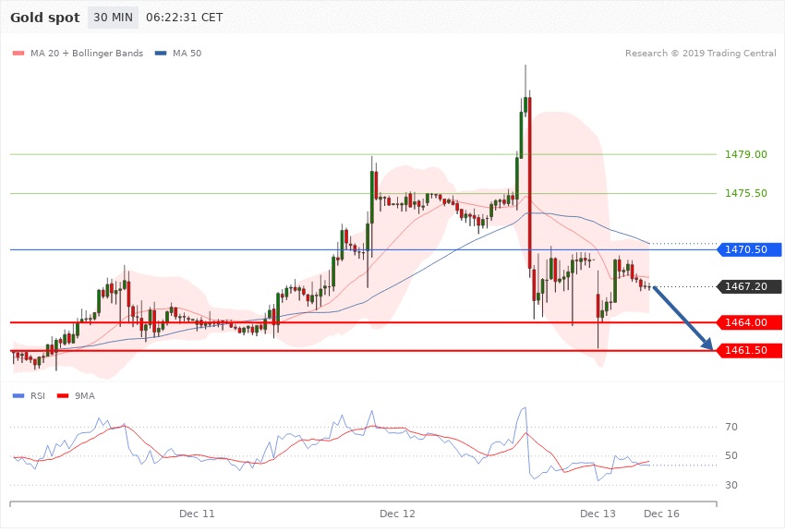Image resolution: width=785 pixels, height=532 pixels.
Task: Click the green 1475.50 level label
Action: tap(747, 193)
